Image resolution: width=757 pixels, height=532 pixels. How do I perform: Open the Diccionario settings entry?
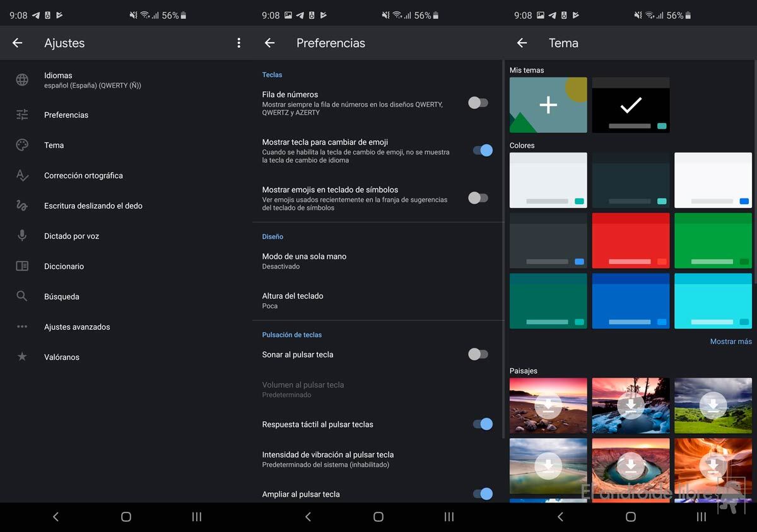click(64, 267)
